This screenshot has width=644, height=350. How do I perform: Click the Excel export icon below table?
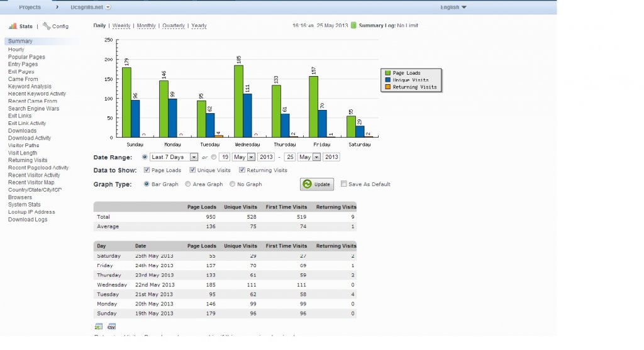coord(99,326)
